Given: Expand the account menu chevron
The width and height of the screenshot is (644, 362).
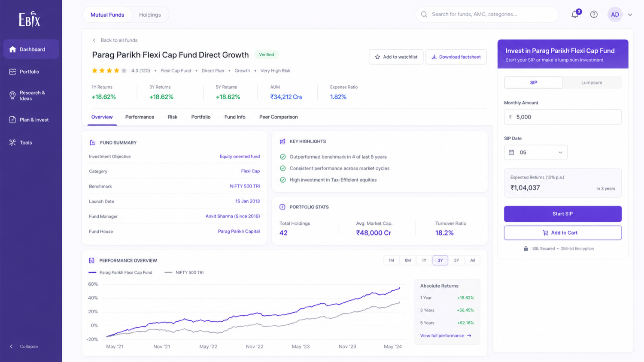Looking at the screenshot, I should (x=630, y=15).
